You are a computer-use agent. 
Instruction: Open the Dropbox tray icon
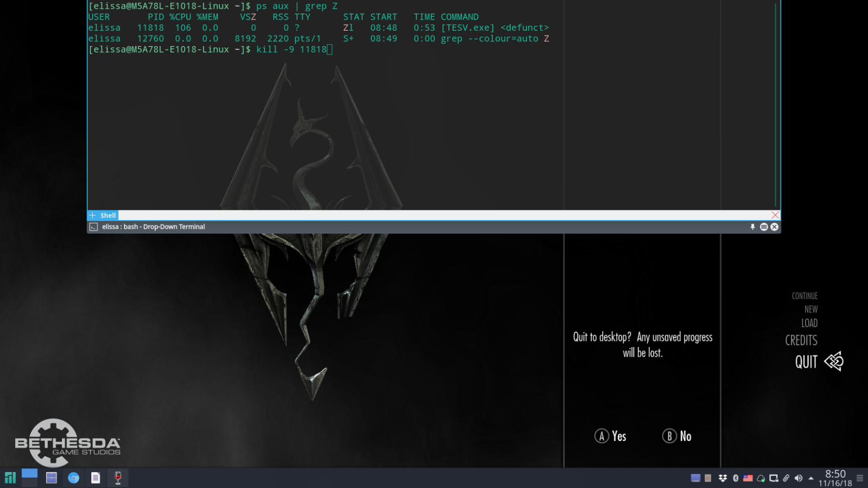[x=723, y=478]
